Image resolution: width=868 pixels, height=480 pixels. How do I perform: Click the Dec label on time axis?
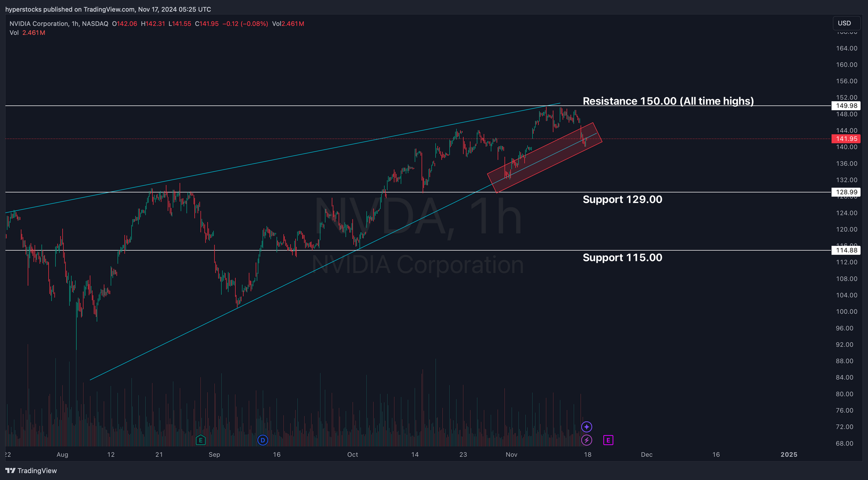coord(646,455)
